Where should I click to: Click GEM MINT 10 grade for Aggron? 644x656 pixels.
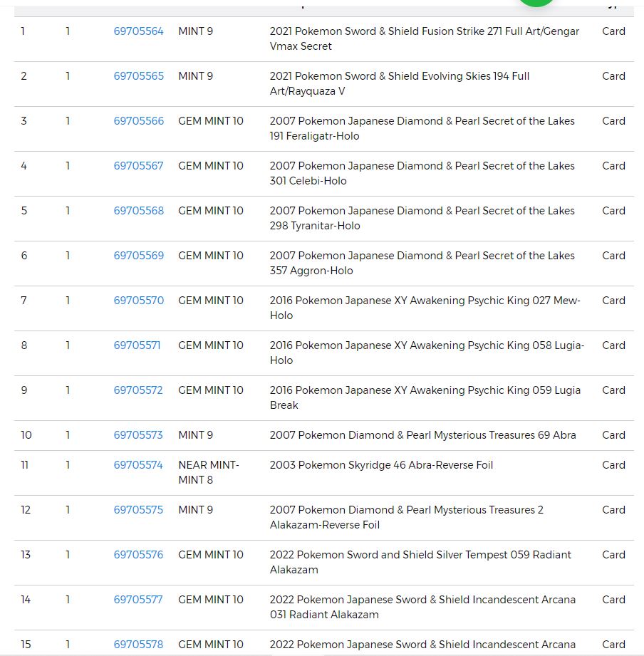click(210, 256)
